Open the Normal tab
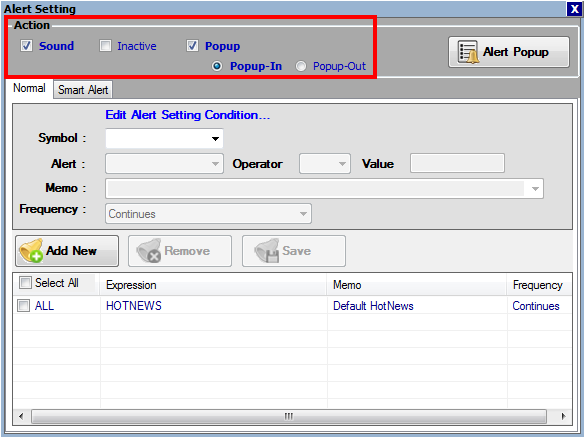The height and width of the screenshot is (438, 585). point(29,88)
